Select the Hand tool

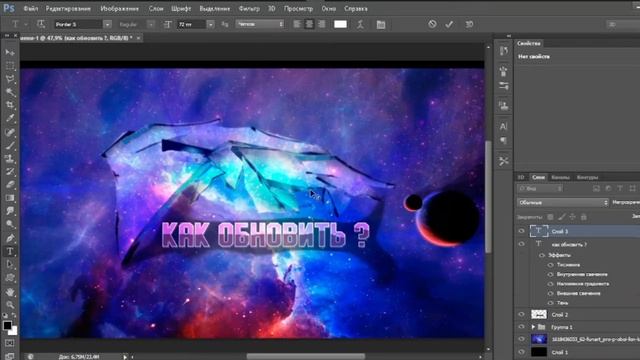(x=10, y=292)
